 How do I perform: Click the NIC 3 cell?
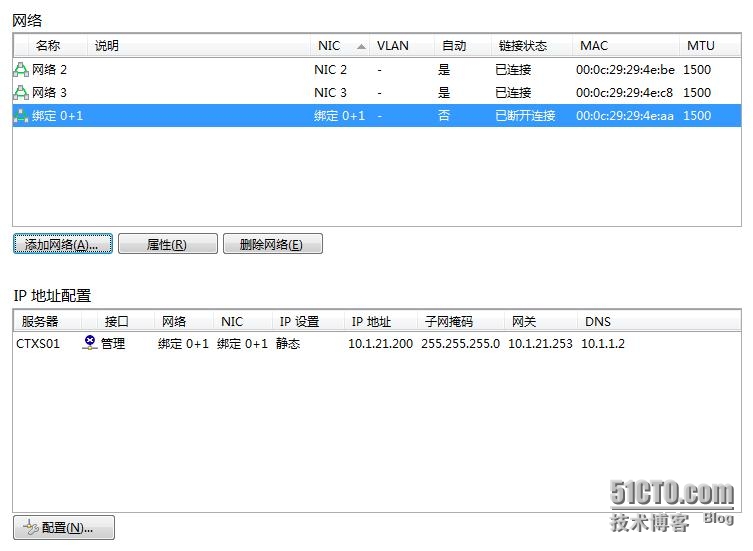(x=330, y=92)
